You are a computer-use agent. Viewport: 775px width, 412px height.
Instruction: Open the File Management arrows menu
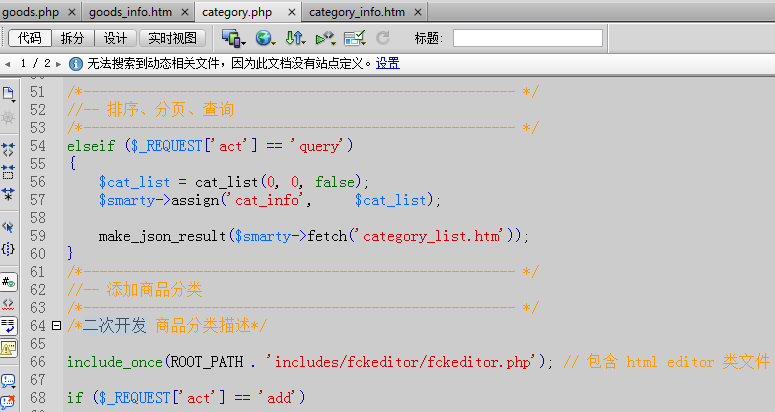[295, 38]
